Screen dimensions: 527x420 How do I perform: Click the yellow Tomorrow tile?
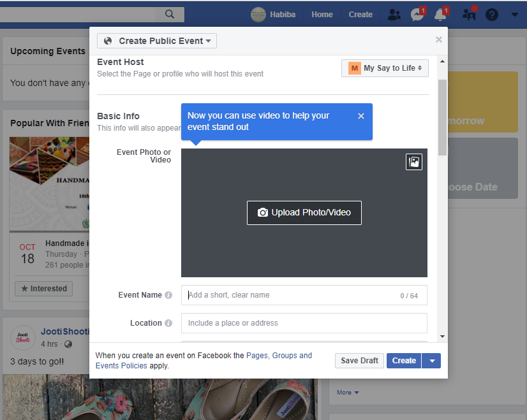tap(482, 102)
